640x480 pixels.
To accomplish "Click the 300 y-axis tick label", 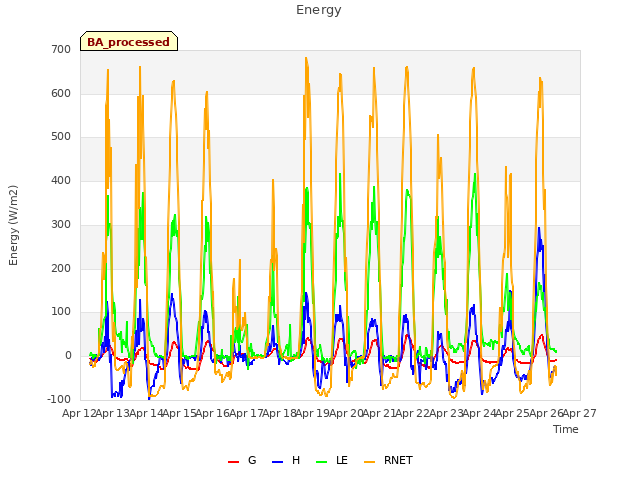I will point(61,224).
